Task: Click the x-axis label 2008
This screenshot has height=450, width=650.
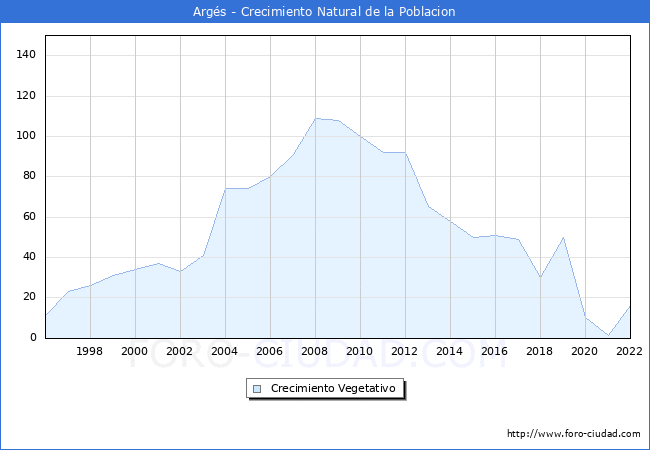Action: (x=315, y=351)
